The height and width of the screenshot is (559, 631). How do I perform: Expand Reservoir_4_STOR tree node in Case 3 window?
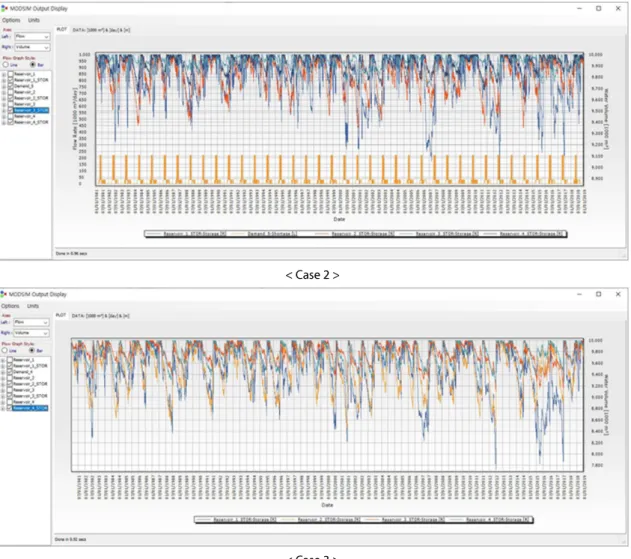point(3,408)
